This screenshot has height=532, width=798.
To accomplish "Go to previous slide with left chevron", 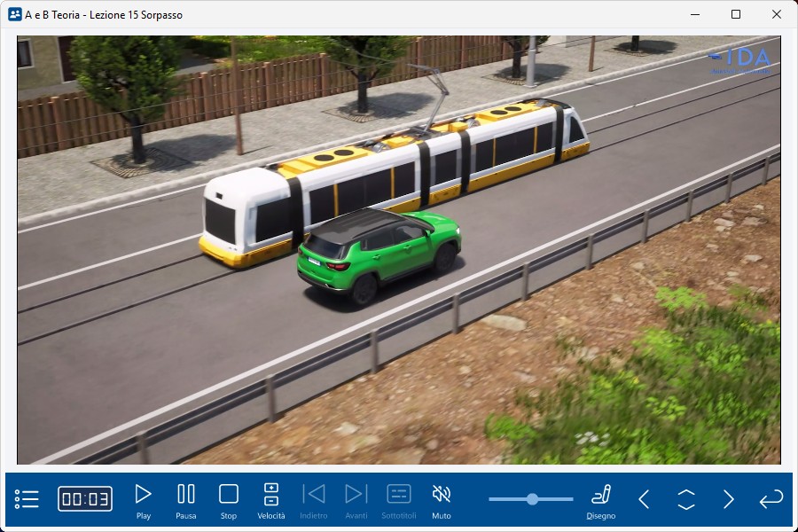I will 644,499.
